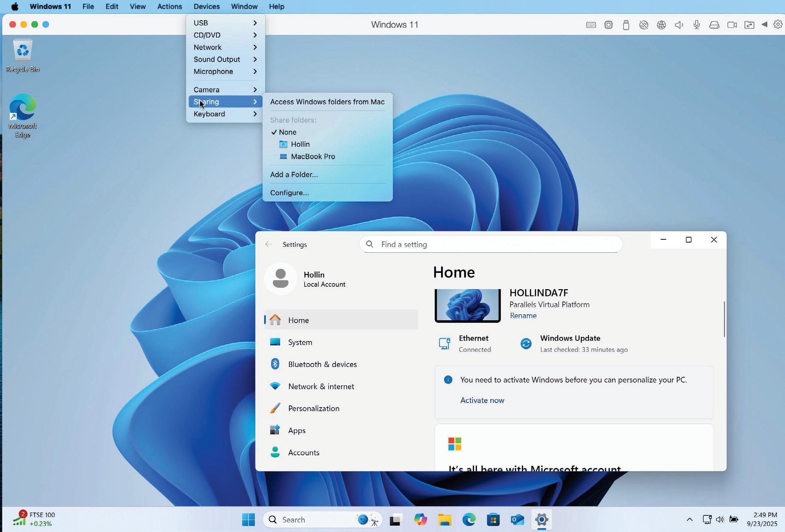Image resolution: width=785 pixels, height=532 pixels.
Task: Open the Window menu
Action: 244,6
